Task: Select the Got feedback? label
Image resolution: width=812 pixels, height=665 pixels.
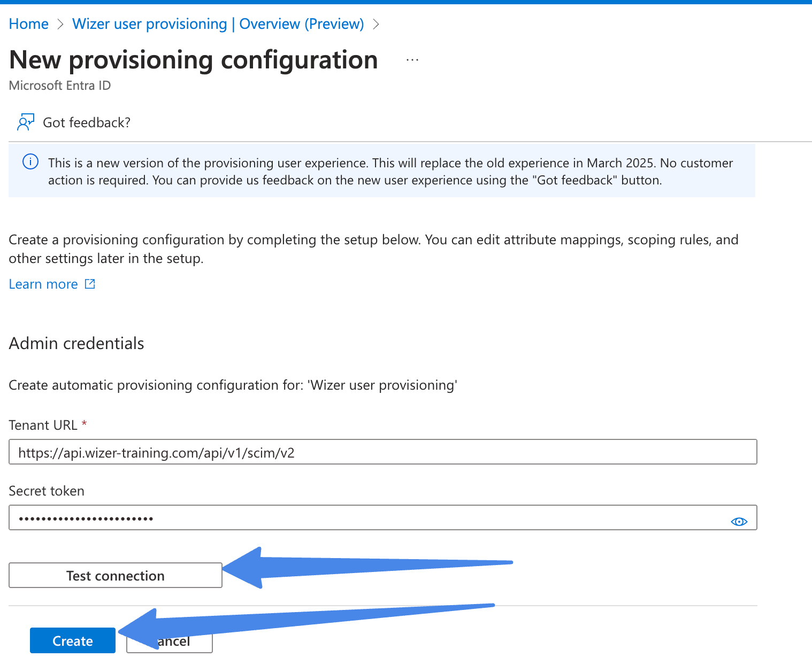Action: [x=87, y=122]
